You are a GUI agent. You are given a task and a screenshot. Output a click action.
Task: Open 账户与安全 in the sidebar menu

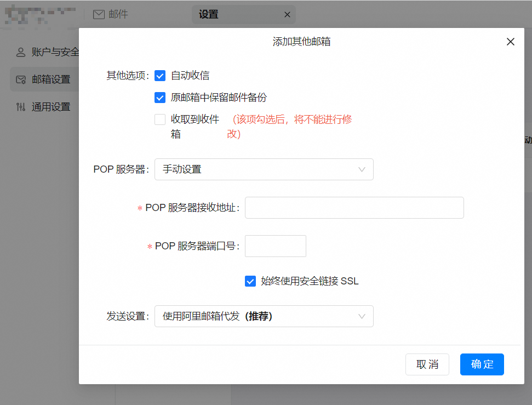pos(55,52)
